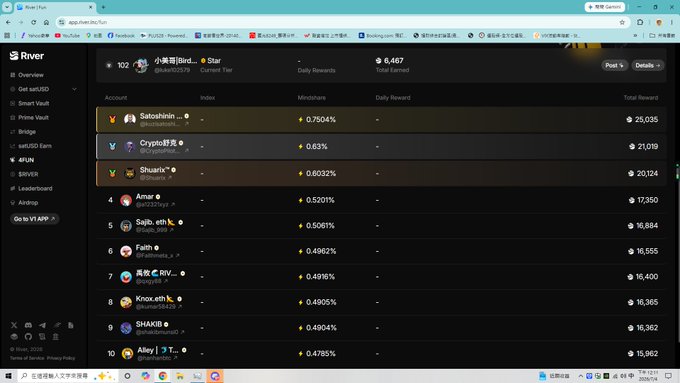Viewport: 680px width, 383px height.
Task: Click the Star current tier badge
Action: pos(211,61)
